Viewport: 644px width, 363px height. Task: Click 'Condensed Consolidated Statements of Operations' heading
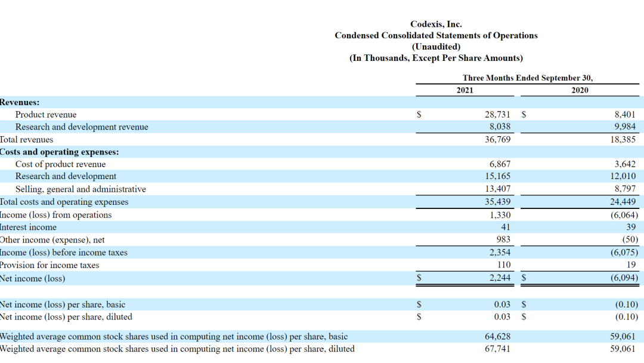(x=436, y=35)
